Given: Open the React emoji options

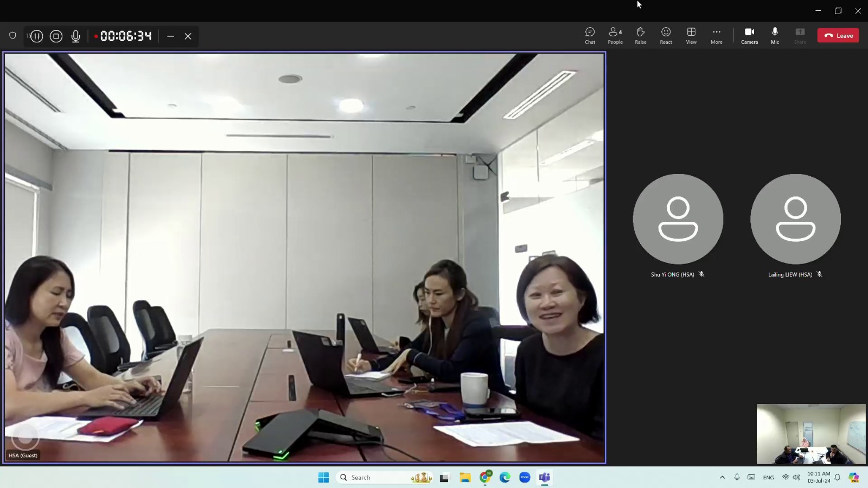Looking at the screenshot, I should 666,36.
